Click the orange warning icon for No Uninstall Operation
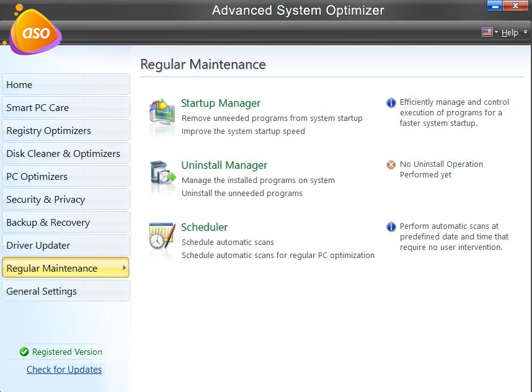This screenshot has height=392, width=532. tap(391, 165)
